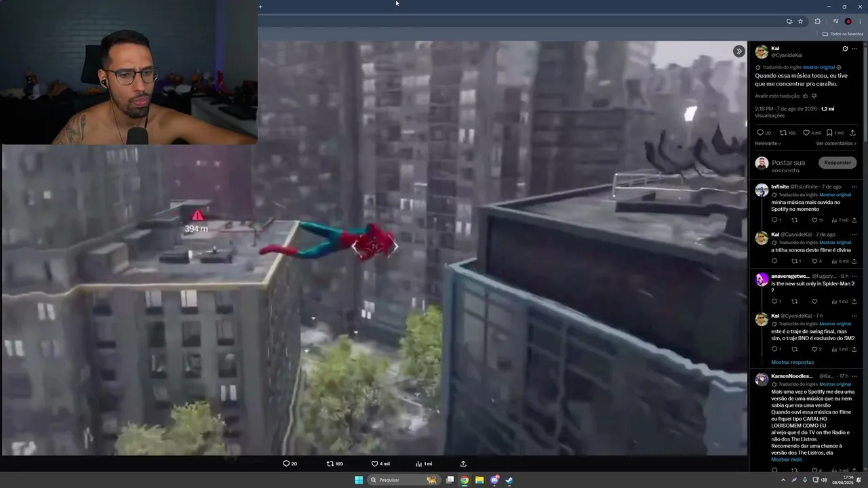The image size is (868, 488).
Task: Open more options on Infinite's reply
Action: coord(854,186)
